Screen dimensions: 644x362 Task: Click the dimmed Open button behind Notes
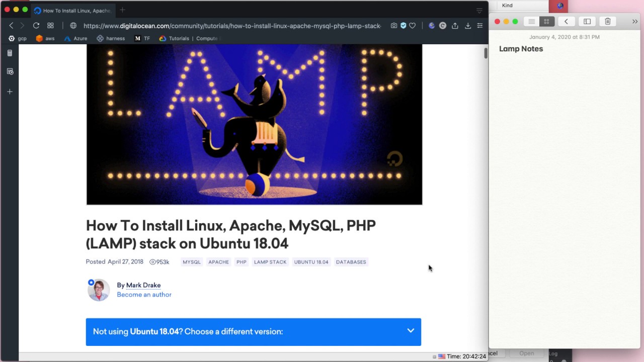527,353
